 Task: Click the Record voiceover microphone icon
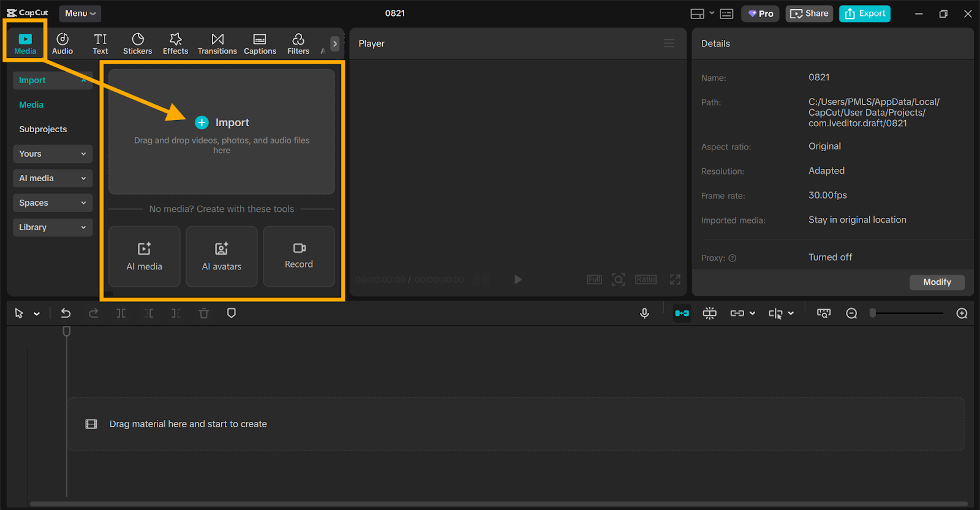click(x=644, y=313)
